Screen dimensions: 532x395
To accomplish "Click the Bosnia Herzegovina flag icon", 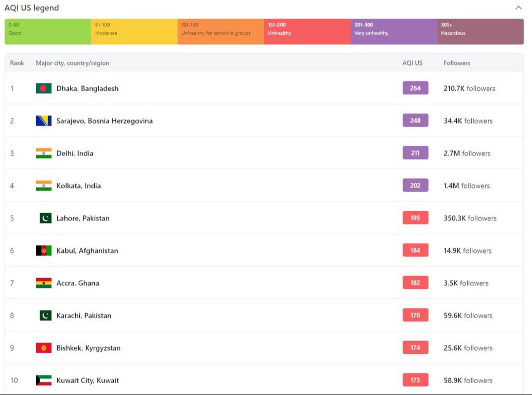I will pyautogui.click(x=44, y=121).
